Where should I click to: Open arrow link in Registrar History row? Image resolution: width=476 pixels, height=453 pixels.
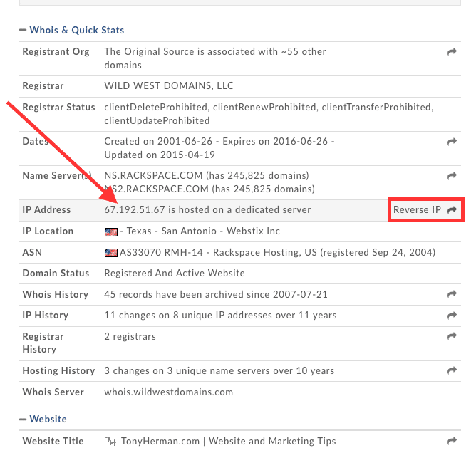pos(452,336)
